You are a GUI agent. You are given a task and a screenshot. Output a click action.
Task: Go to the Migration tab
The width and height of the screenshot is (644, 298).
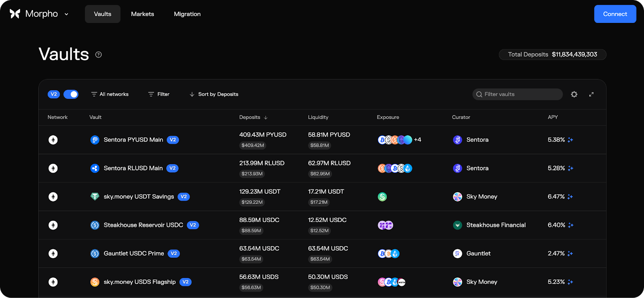(x=187, y=14)
